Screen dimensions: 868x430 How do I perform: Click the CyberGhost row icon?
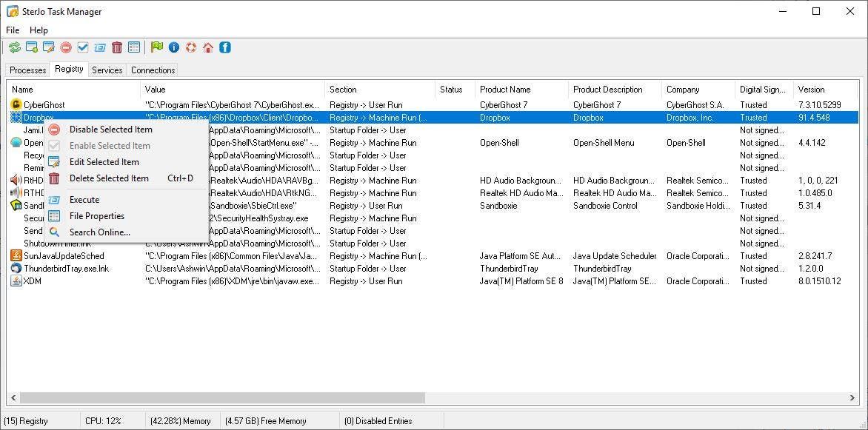pyautogui.click(x=16, y=104)
